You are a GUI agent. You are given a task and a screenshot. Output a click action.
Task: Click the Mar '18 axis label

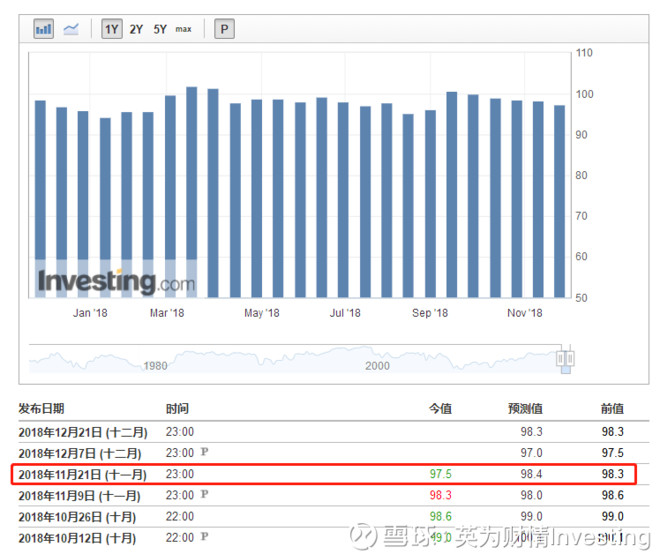167,313
